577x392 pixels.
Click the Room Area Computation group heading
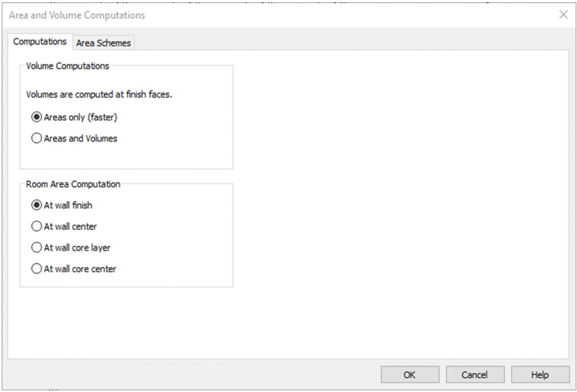click(73, 185)
